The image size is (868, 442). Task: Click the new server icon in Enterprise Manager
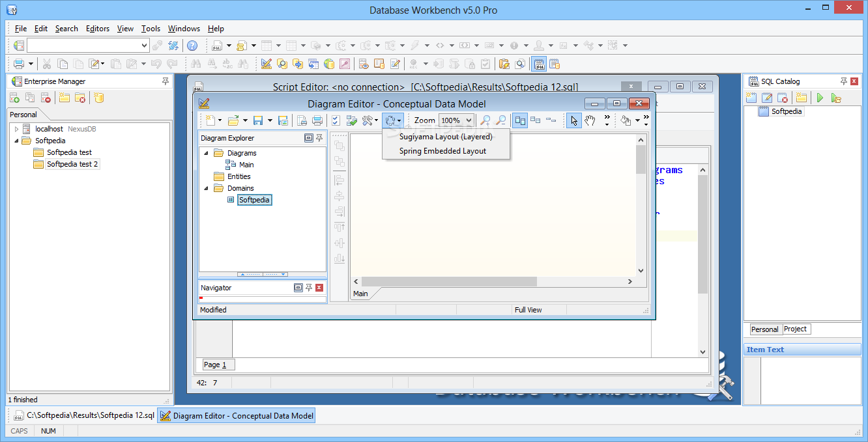click(x=14, y=98)
